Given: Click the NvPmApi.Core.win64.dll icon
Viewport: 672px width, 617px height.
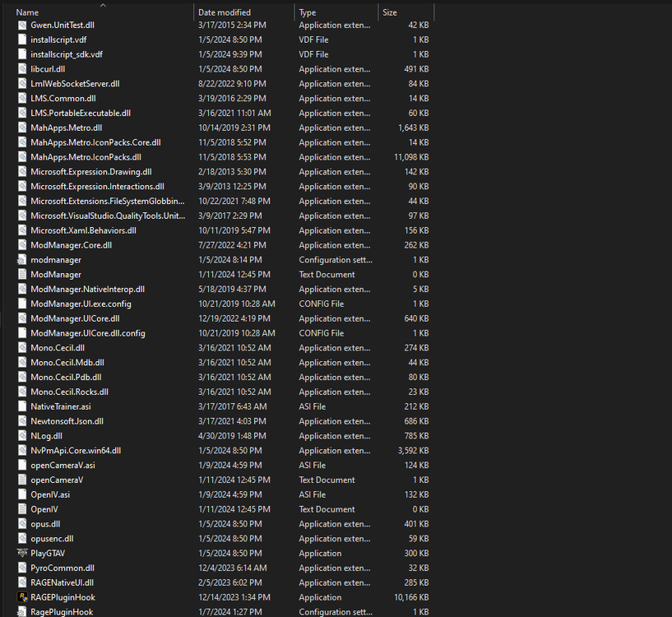Looking at the screenshot, I should click(22, 450).
